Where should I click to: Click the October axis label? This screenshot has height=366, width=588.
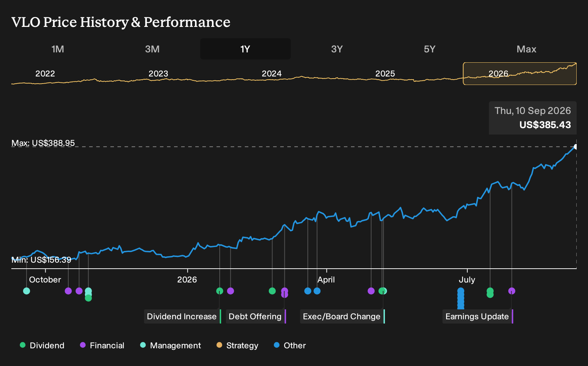pyautogui.click(x=45, y=280)
